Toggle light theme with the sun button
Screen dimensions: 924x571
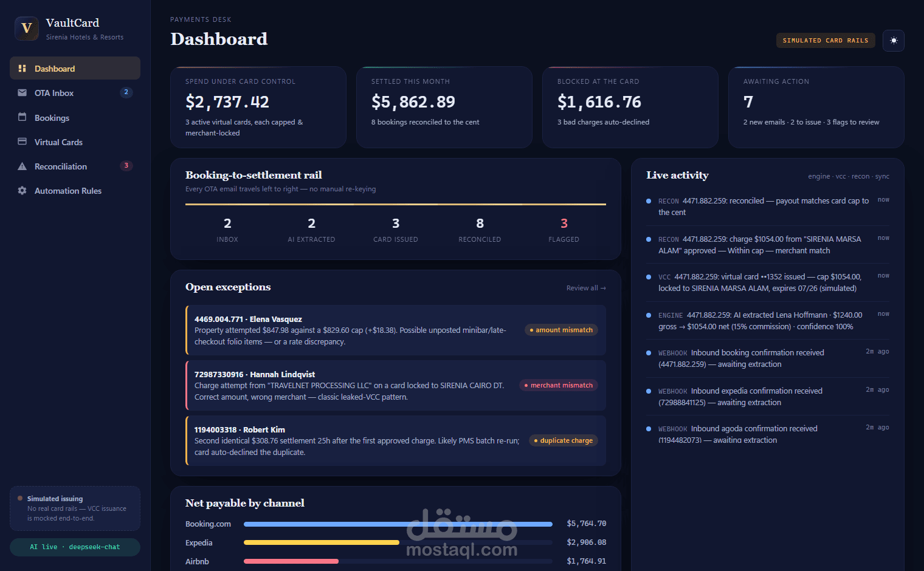point(894,41)
